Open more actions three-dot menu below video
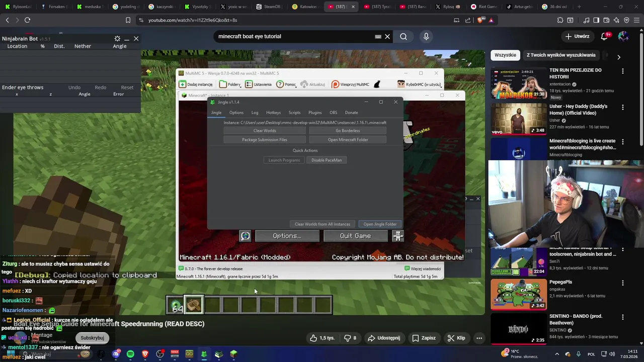Screen dimensions: 644x362 click(479, 338)
